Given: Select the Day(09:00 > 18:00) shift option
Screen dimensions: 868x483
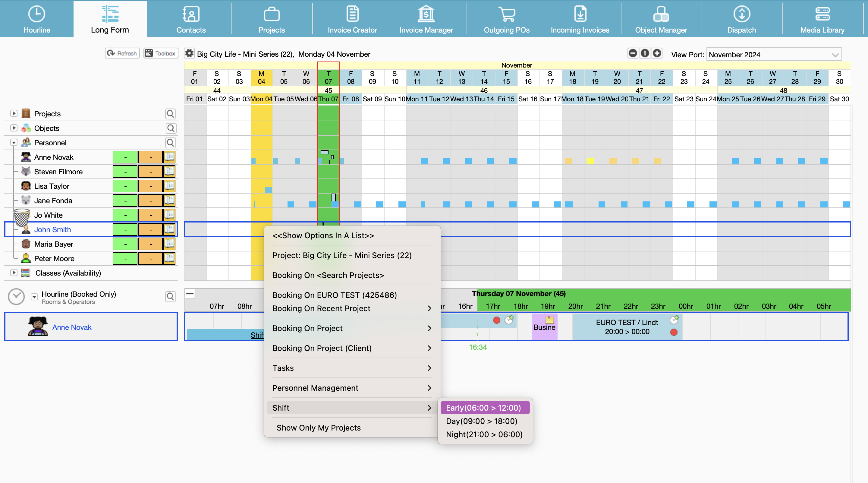Looking at the screenshot, I should coord(482,421).
